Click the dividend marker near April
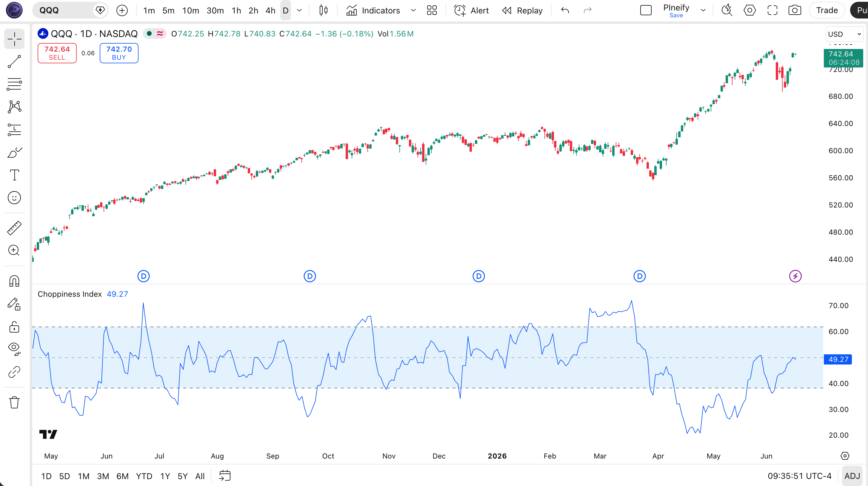 click(x=640, y=276)
